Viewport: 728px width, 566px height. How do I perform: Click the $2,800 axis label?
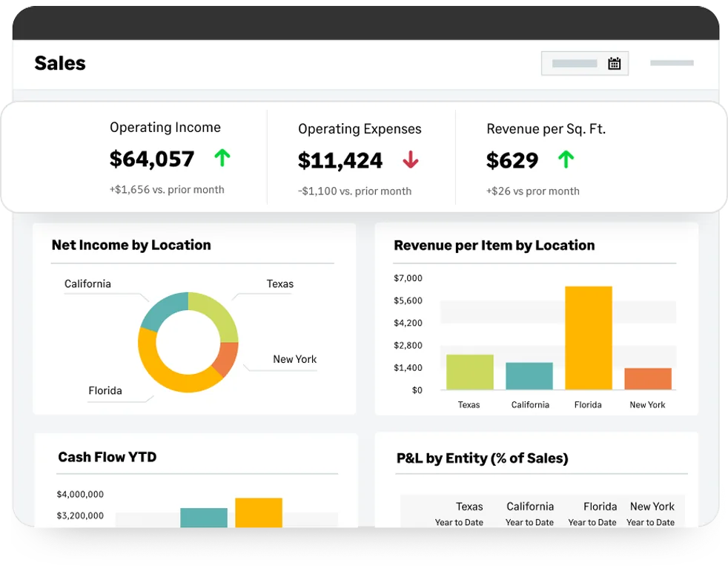click(408, 345)
